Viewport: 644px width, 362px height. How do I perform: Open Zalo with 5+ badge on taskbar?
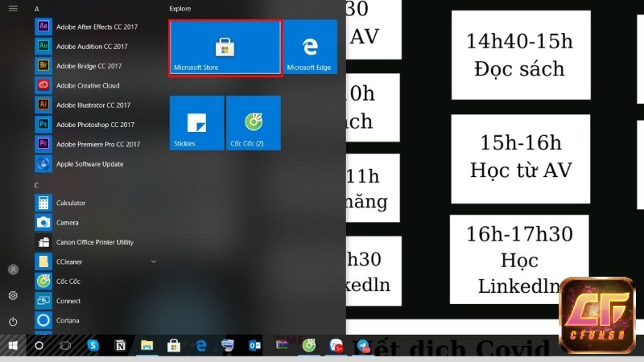336,346
